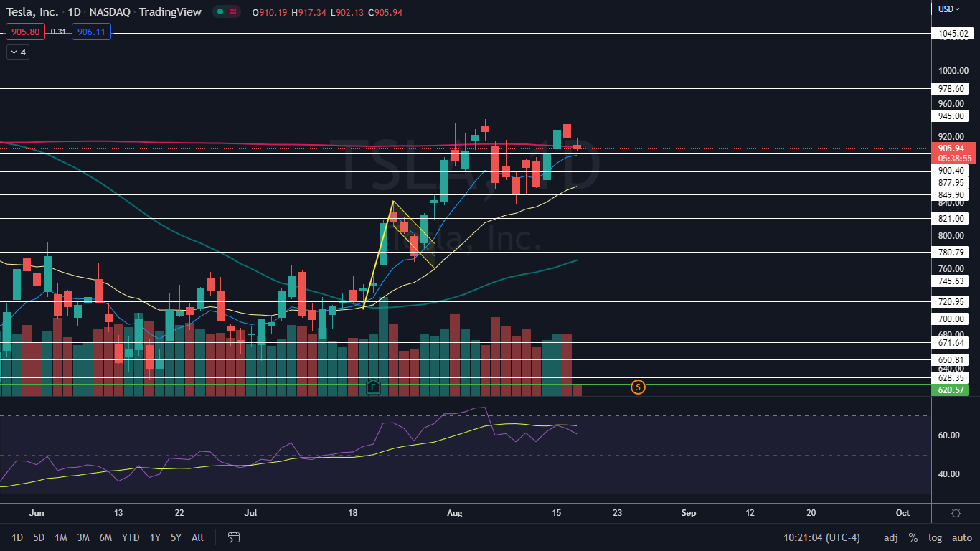Viewport: 980px width, 551px height.
Task: Click the blue buy price 906.11 button
Action: click(x=91, y=32)
